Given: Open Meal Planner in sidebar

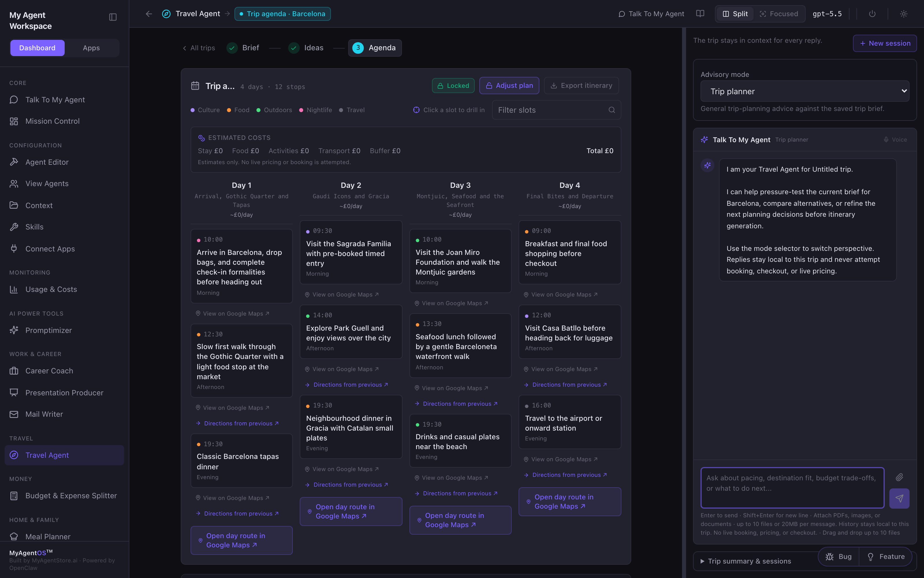Looking at the screenshot, I should (x=64, y=536).
